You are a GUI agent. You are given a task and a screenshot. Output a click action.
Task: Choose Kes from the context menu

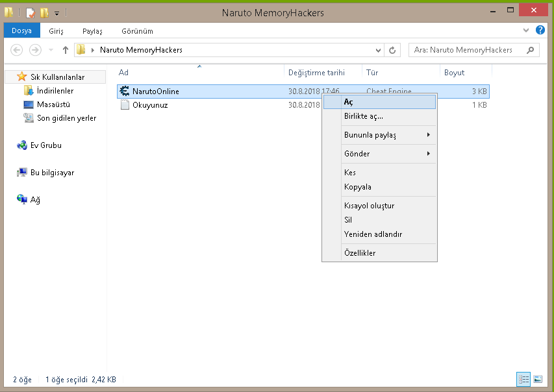(379, 173)
